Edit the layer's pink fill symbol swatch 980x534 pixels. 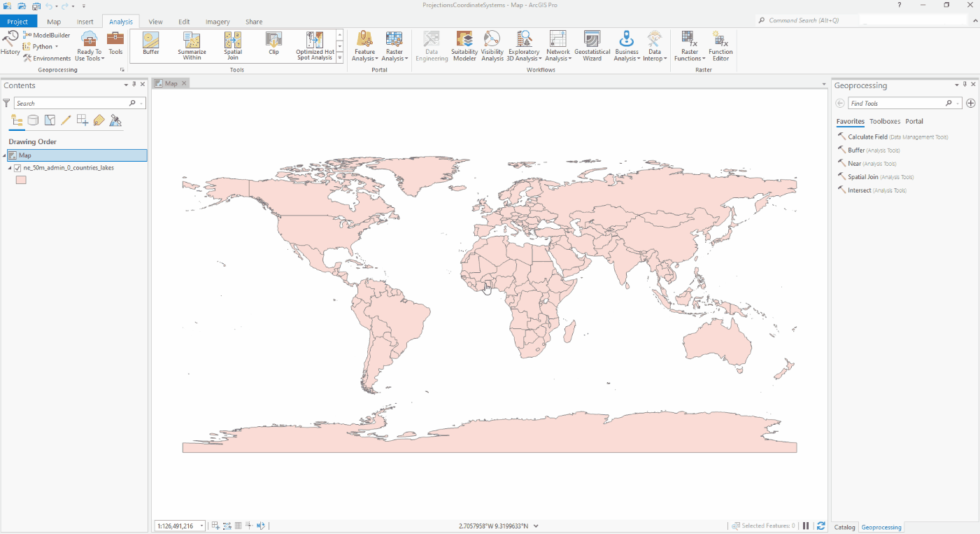tap(21, 180)
